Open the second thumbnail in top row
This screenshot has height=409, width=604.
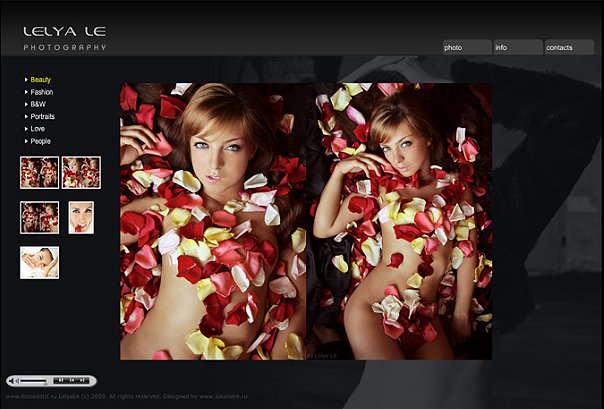[x=81, y=172]
